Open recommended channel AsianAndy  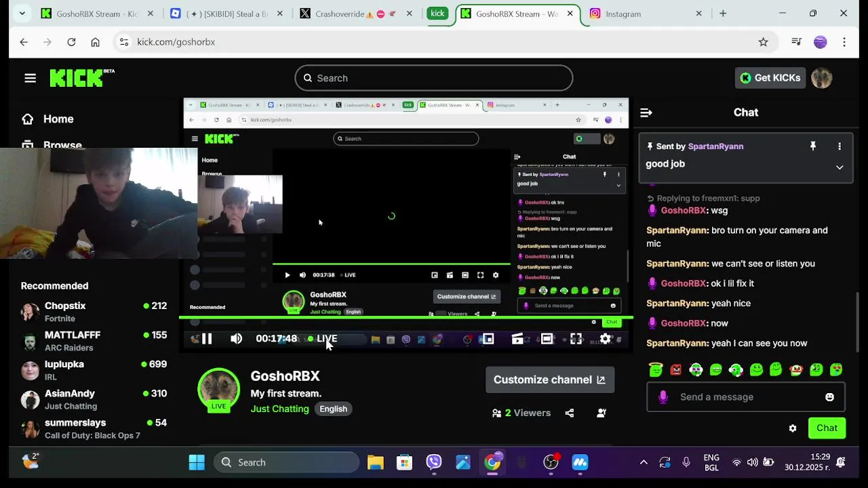pos(94,399)
